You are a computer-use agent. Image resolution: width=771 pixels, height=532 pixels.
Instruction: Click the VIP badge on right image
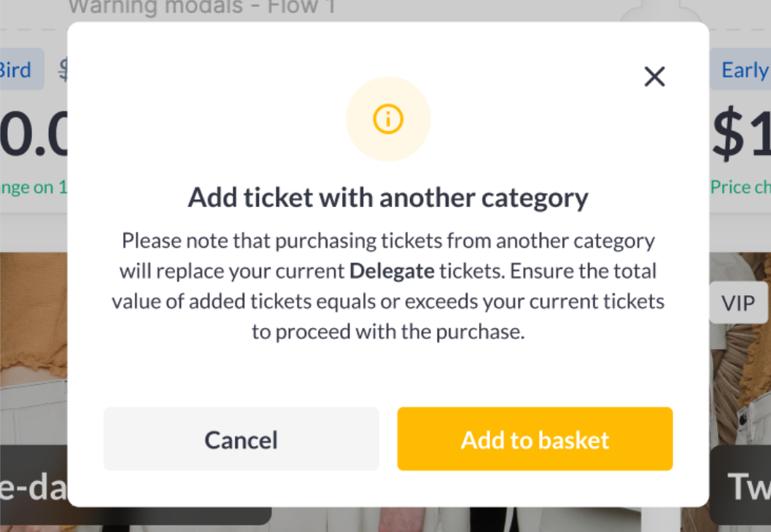[x=738, y=303]
